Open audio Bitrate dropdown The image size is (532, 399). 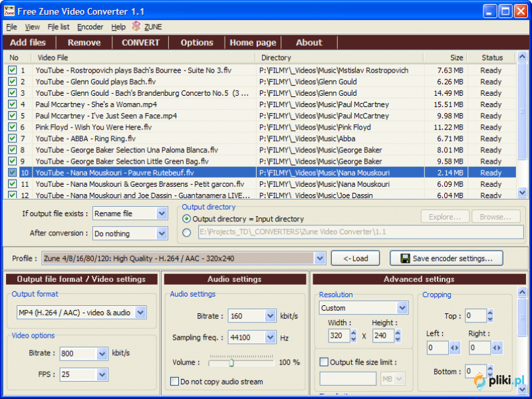tap(271, 316)
